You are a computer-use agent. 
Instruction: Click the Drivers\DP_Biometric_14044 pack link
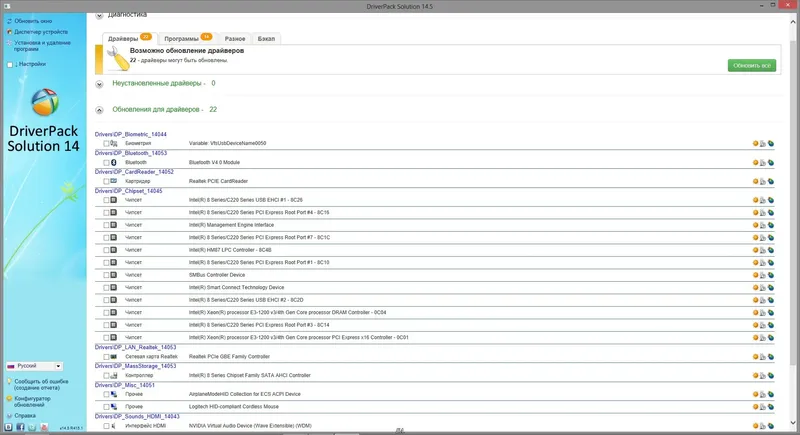(131, 134)
